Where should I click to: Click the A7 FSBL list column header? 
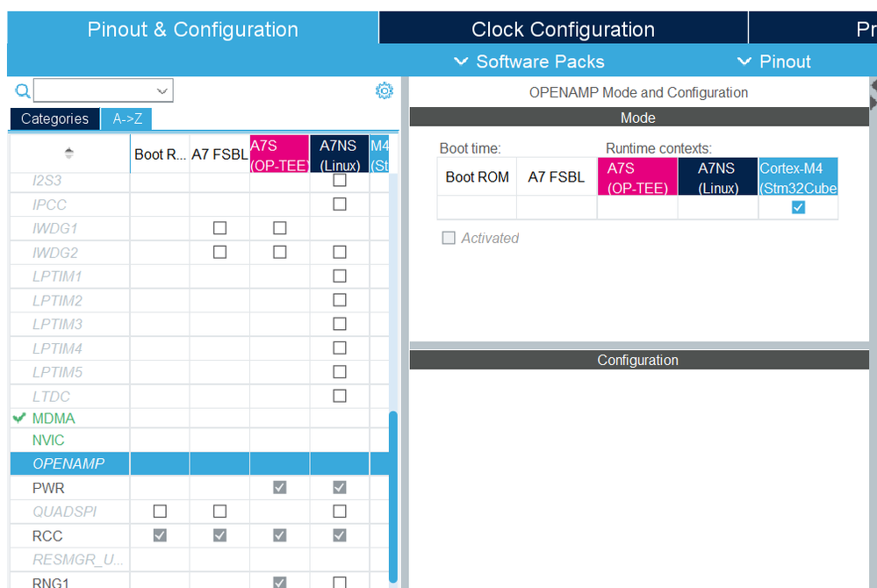[x=219, y=154]
